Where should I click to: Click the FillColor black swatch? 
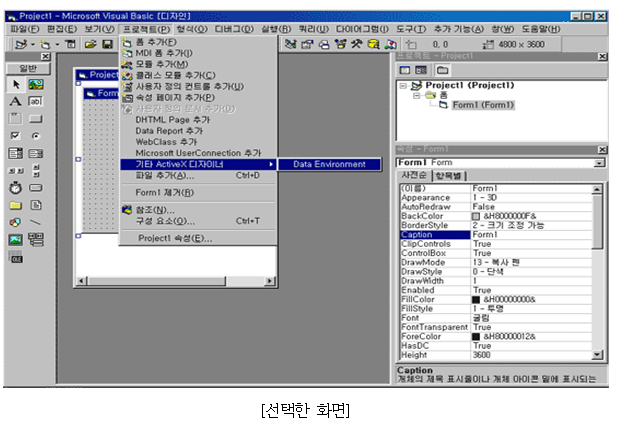[476, 300]
